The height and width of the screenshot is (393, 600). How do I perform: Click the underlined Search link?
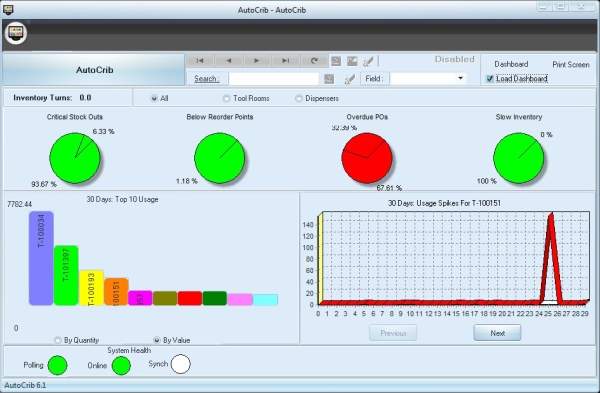point(206,78)
